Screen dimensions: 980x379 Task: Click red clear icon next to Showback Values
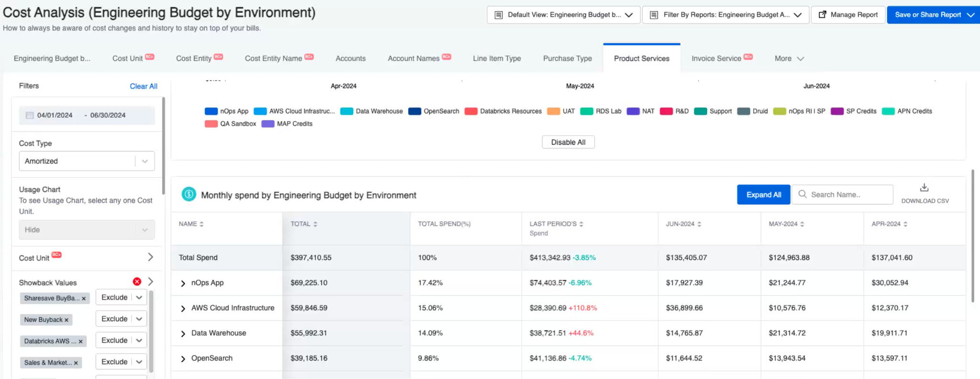137,282
